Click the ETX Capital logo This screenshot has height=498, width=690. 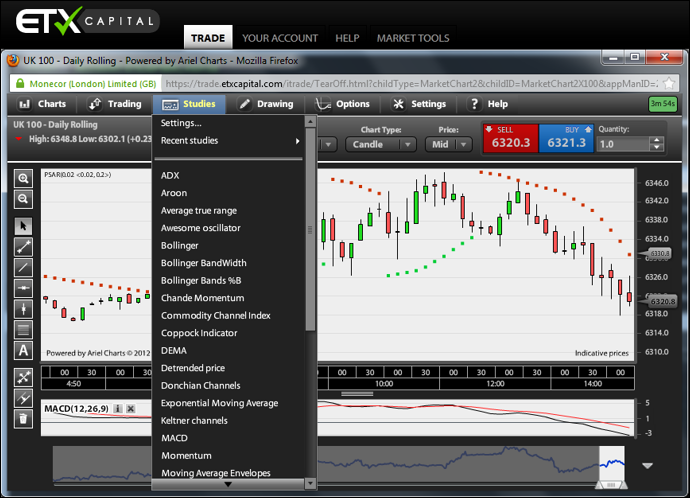tap(86, 21)
